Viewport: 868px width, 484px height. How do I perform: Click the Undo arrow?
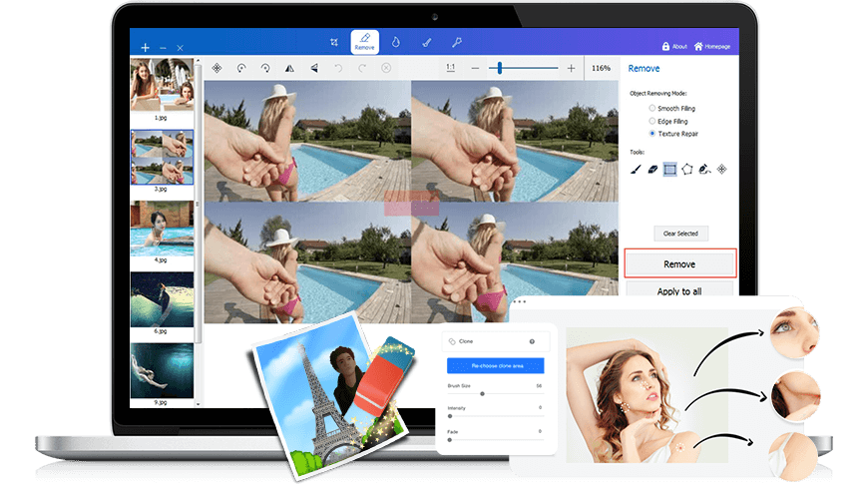point(338,68)
